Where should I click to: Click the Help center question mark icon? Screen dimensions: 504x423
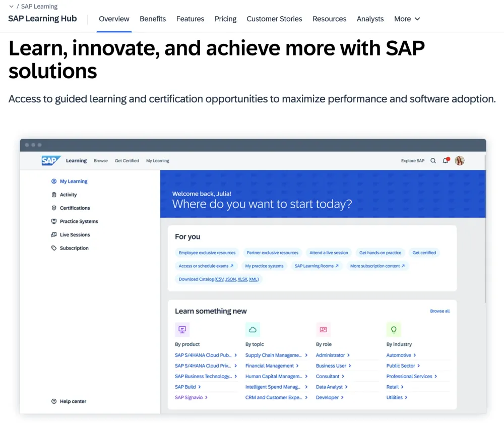click(x=54, y=401)
